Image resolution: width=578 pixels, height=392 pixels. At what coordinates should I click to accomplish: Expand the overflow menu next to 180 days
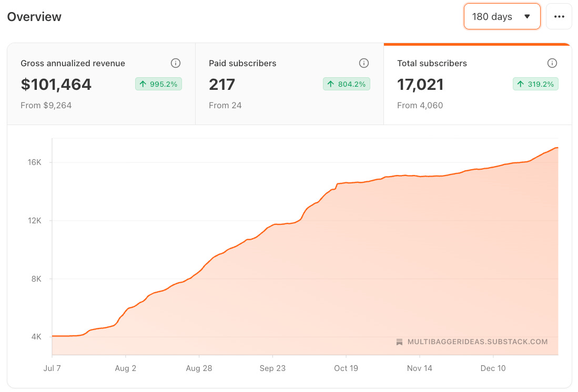pos(559,16)
